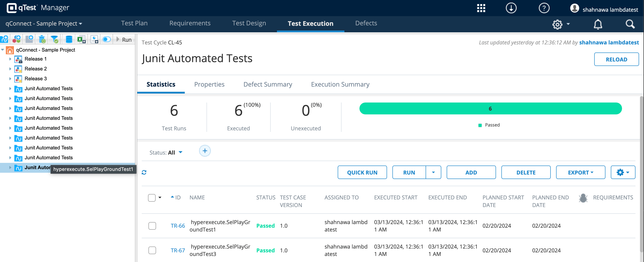Open the report icon in the toolbar
This screenshot has height=262, width=644.
(x=94, y=39)
